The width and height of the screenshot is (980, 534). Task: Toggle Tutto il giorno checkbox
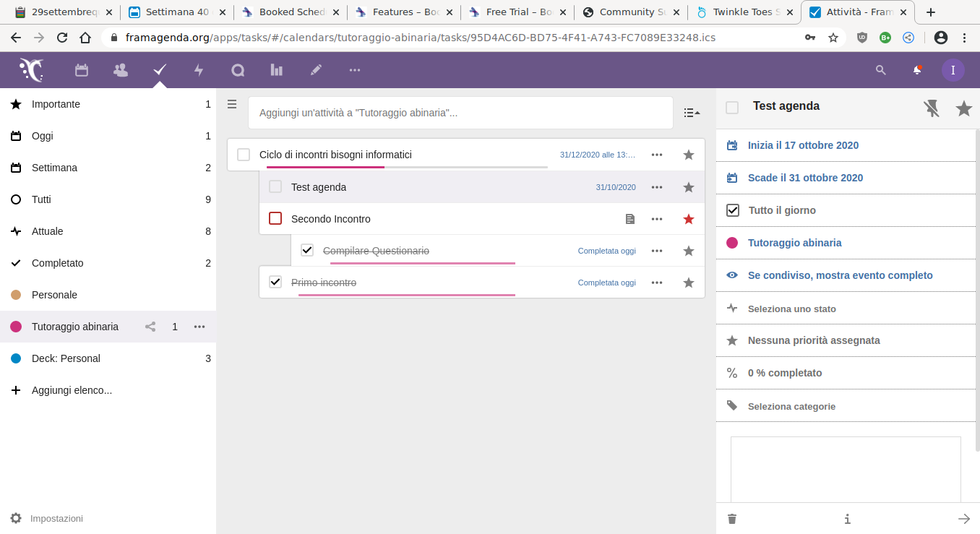pyautogui.click(x=733, y=210)
